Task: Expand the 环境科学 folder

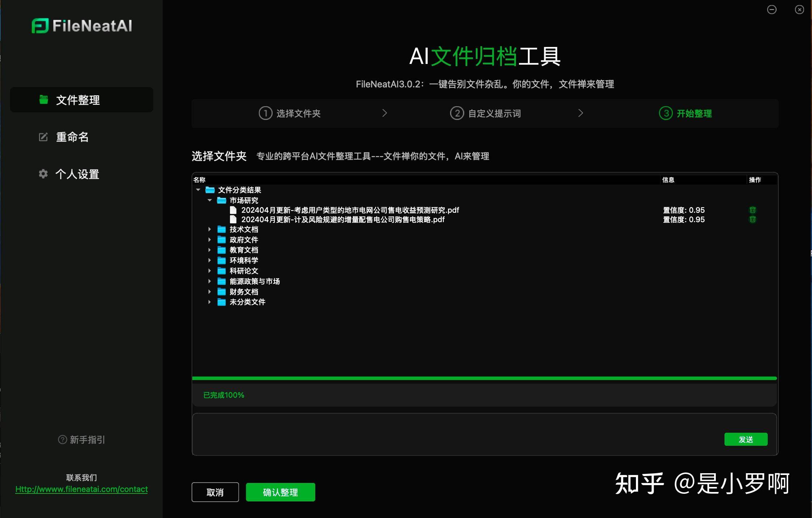Action: [x=209, y=260]
